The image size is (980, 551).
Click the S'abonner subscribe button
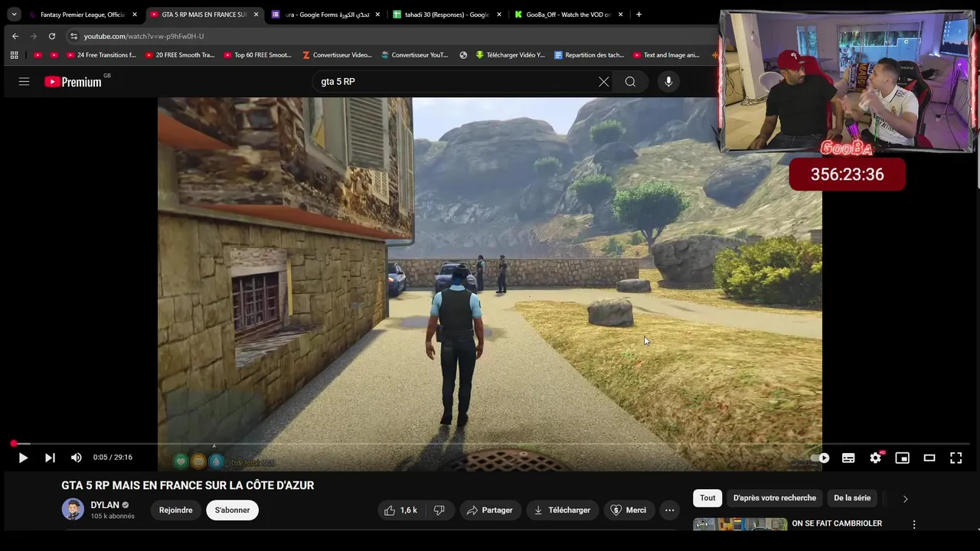click(x=232, y=510)
